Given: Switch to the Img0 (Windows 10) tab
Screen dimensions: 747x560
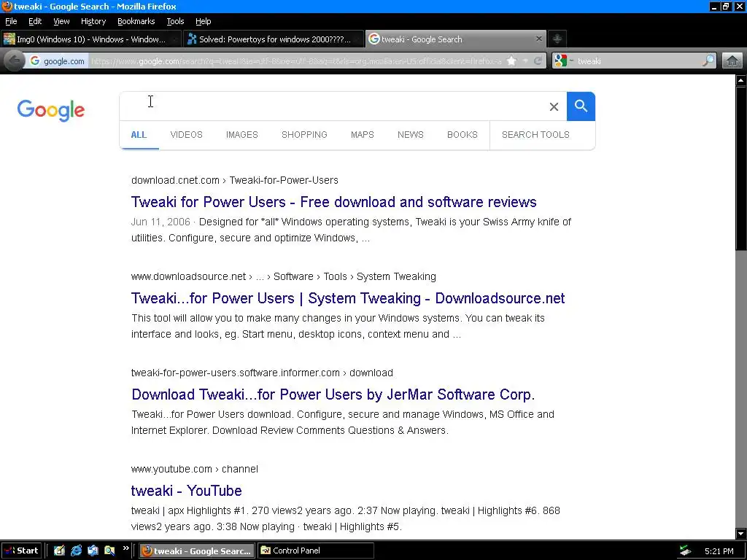Looking at the screenshot, I should 90,39.
